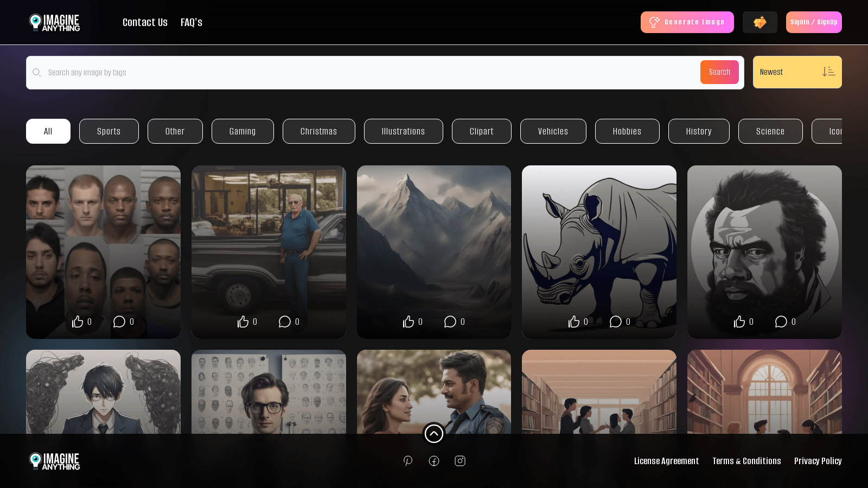This screenshot has width=868, height=488.
Task: Select the Other category filter
Action: tap(175, 131)
